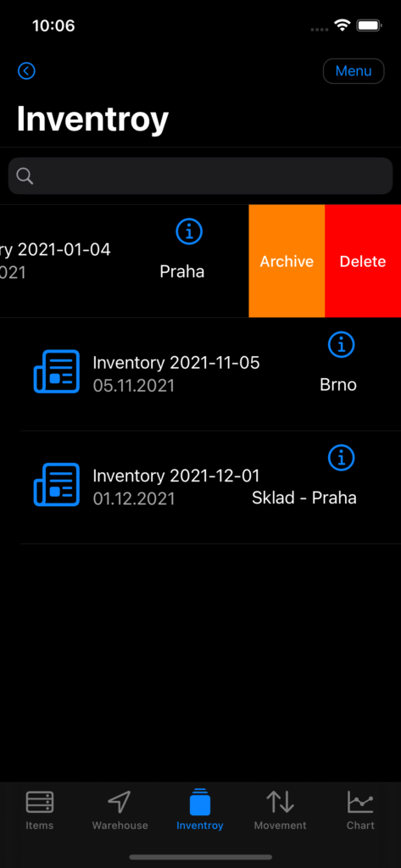Click document icon of Inventory 2021-11-05
The image size is (401, 868).
(x=57, y=371)
